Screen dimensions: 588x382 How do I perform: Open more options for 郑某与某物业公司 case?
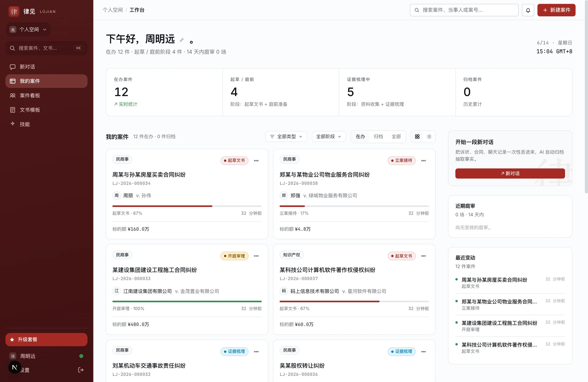click(x=423, y=161)
